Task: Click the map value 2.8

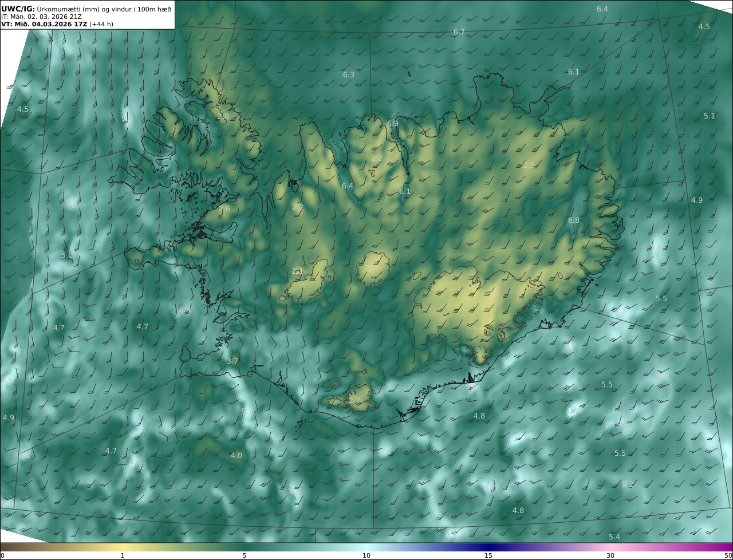Action: (x=223, y=117)
